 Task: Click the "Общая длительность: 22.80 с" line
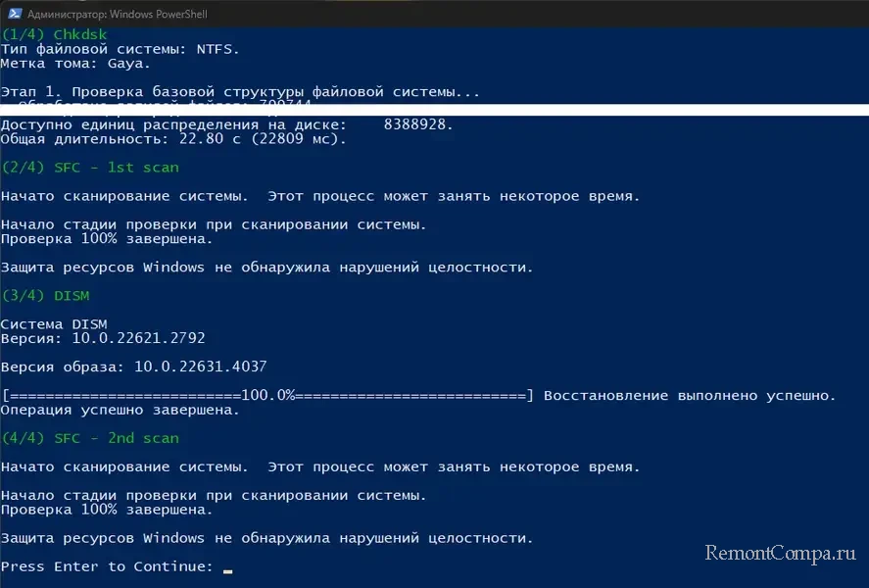(173, 139)
